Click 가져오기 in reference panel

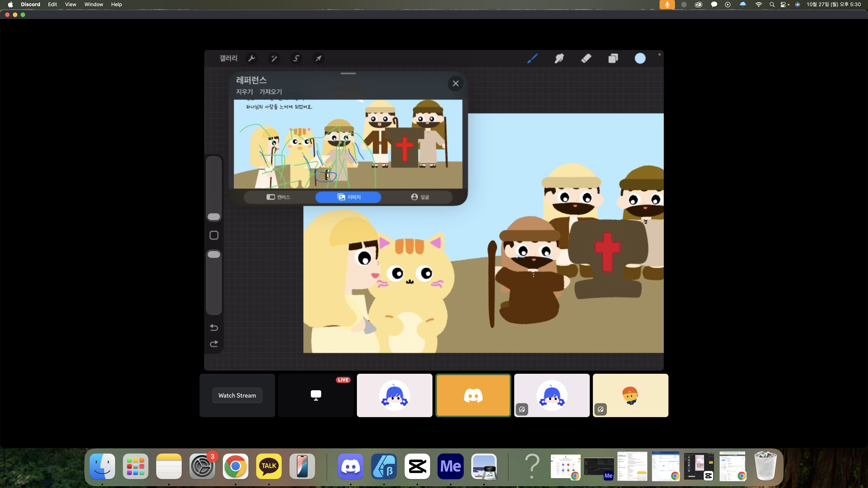point(271,92)
